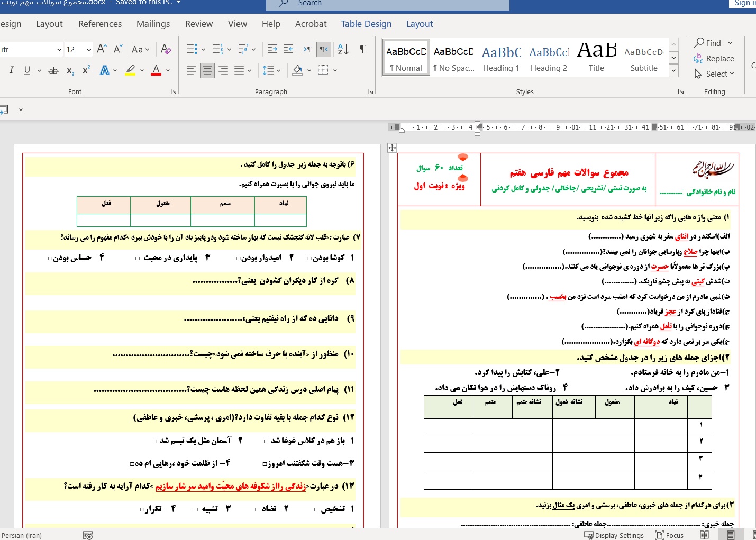The width and height of the screenshot is (756, 540).
Task: Open the font size dropdown
Action: click(x=88, y=50)
